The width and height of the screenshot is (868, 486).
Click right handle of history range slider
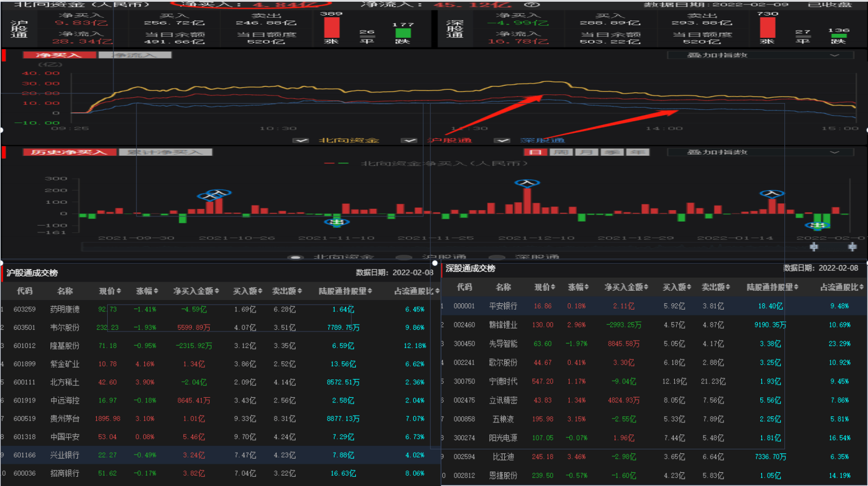point(852,247)
